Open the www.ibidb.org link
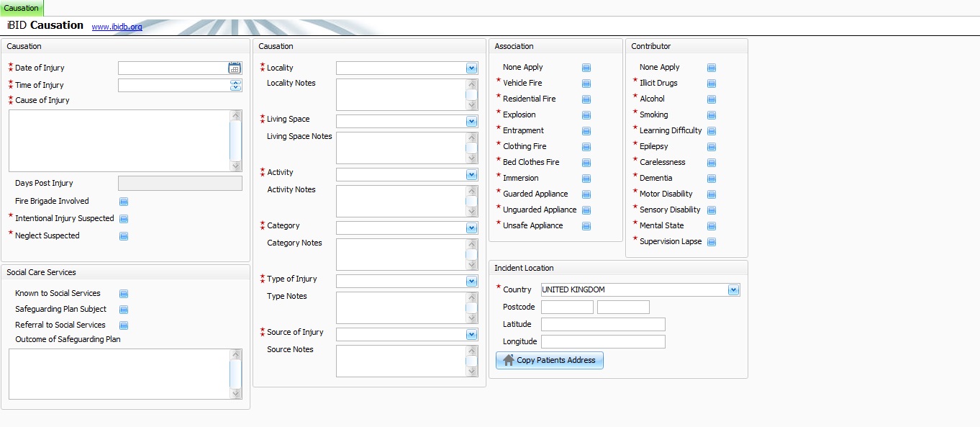Image resolution: width=980 pixels, height=427 pixels. (x=117, y=27)
